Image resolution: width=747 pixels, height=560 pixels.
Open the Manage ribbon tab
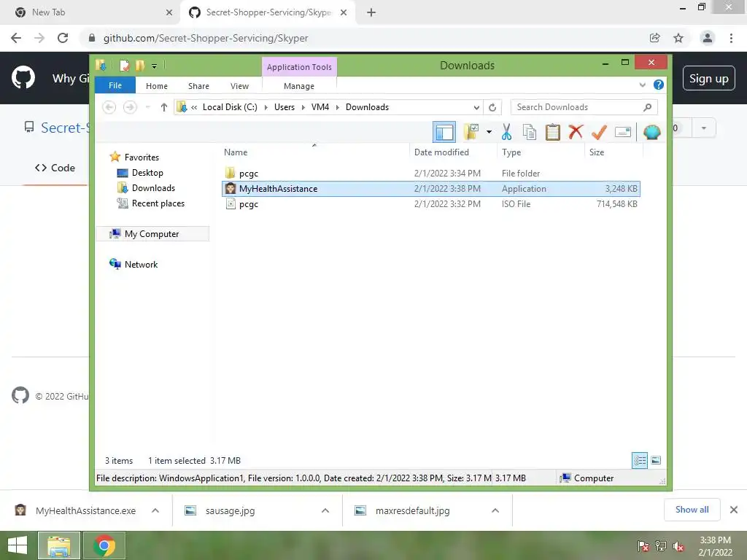pos(299,86)
